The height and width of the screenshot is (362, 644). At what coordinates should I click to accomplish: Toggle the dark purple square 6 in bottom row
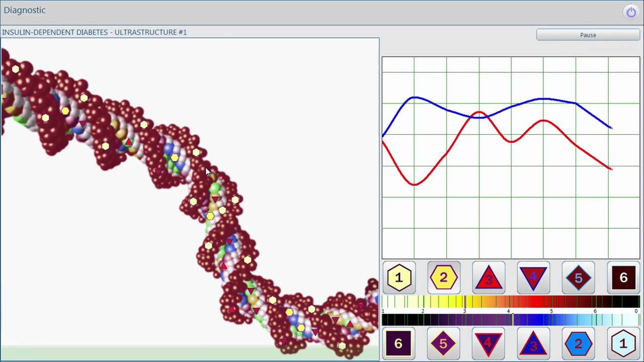(x=398, y=343)
